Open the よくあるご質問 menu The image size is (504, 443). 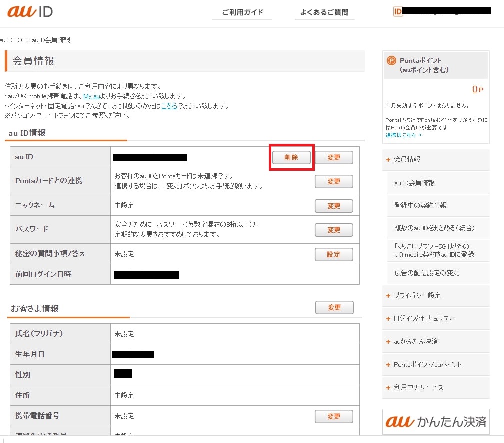[324, 12]
